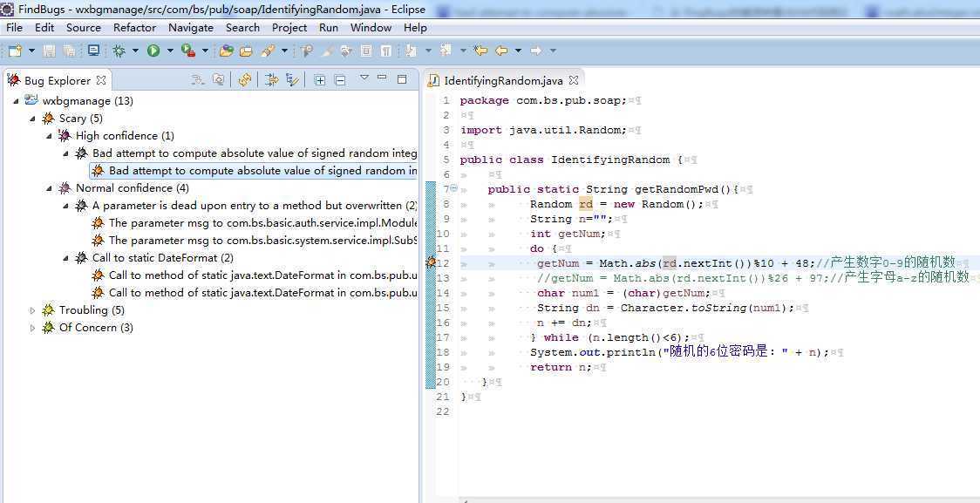Toggle Block Selection mode icon
The width and height of the screenshot is (980, 503).
pyautogui.click(x=367, y=51)
